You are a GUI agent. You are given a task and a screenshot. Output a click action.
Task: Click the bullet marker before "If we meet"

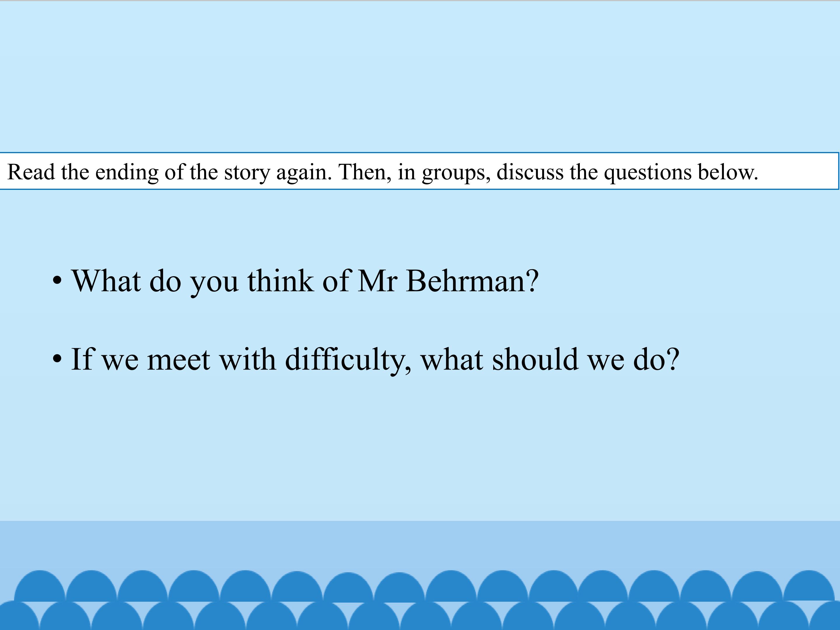coord(57,359)
